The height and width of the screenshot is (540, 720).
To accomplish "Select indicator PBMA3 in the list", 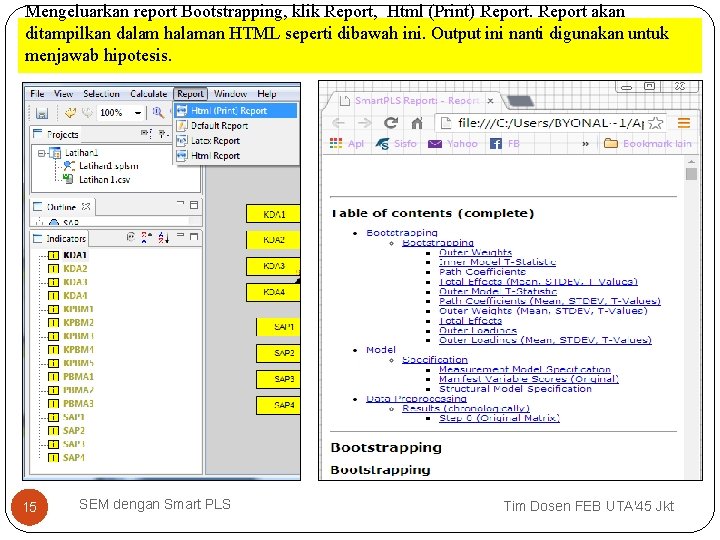I will pos(78,404).
